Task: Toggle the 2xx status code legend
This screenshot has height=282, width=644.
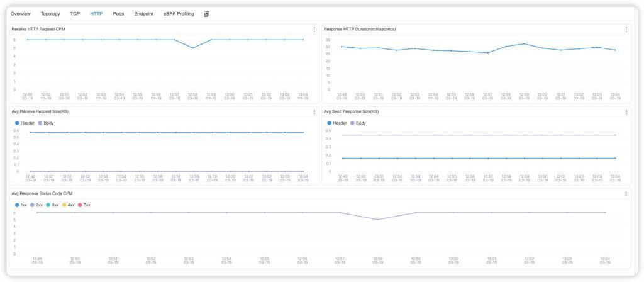Action: tap(36, 205)
